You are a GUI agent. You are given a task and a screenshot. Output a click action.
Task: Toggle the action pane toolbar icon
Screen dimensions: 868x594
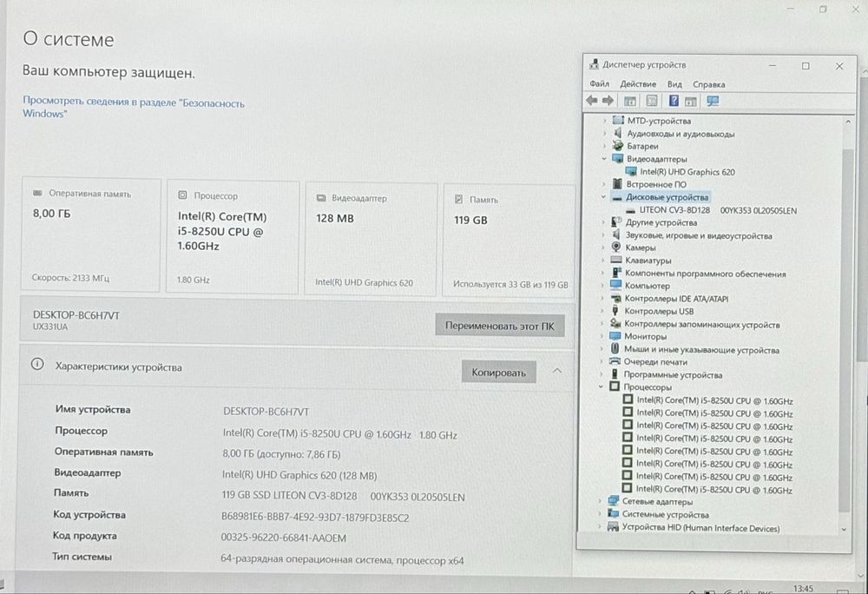(x=690, y=101)
